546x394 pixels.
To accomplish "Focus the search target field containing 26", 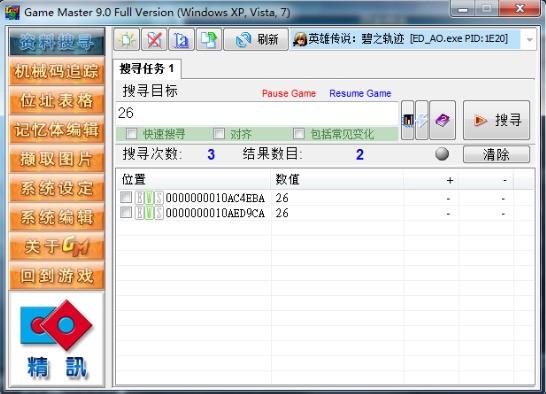I will [x=257, y=113].
